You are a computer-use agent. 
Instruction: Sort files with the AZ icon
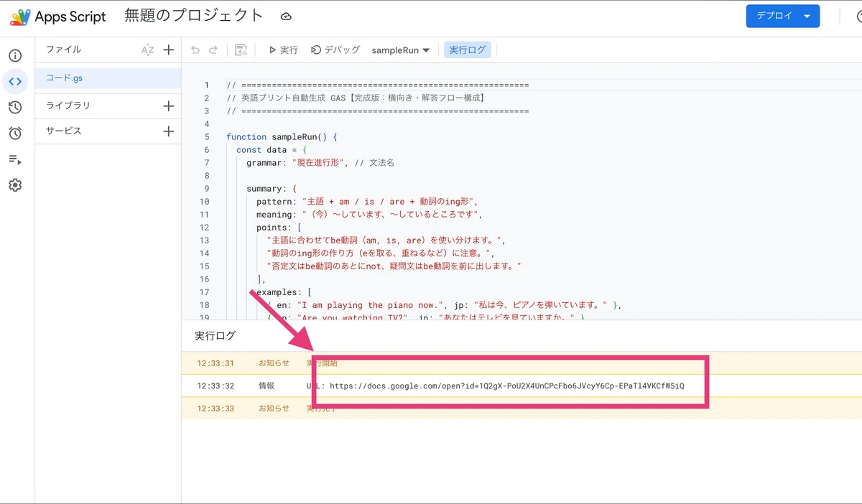[147, 50]
